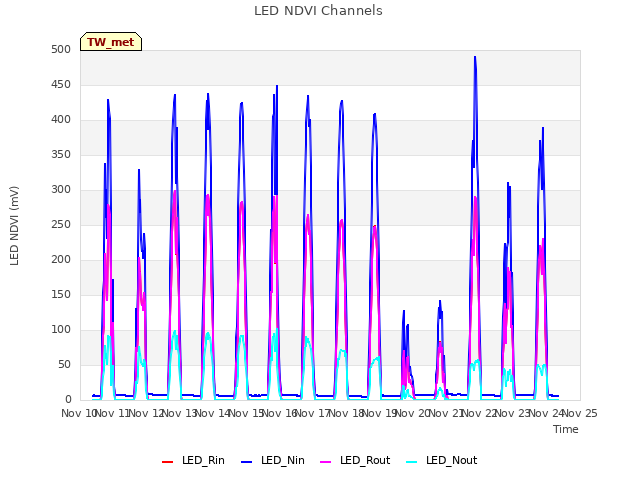Click the 100 y-axis tick value
The width and height of the screenshot is (640, 480).
pos(61,329)
